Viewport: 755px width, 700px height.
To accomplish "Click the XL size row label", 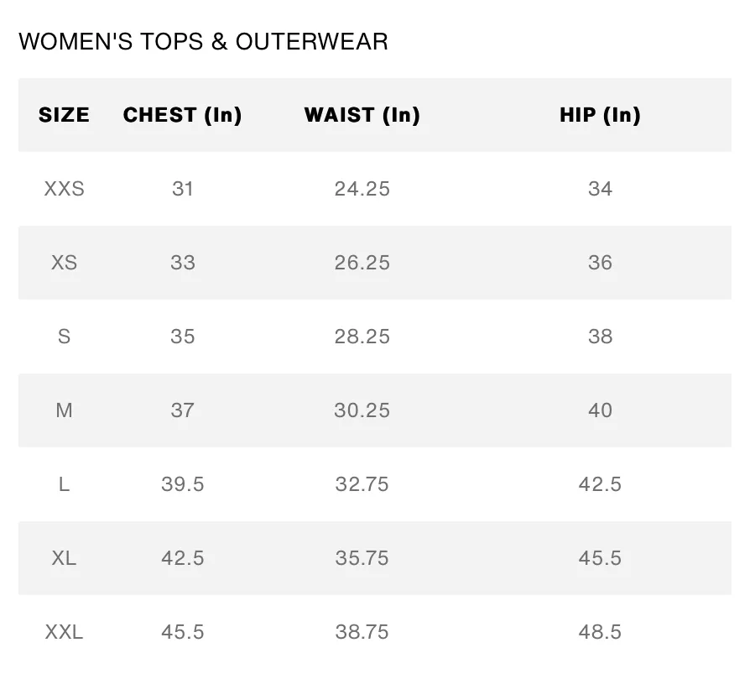I will pos(64,558).
